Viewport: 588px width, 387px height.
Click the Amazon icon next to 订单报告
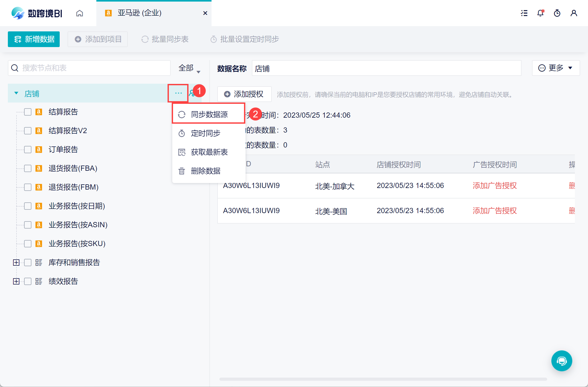39,149
